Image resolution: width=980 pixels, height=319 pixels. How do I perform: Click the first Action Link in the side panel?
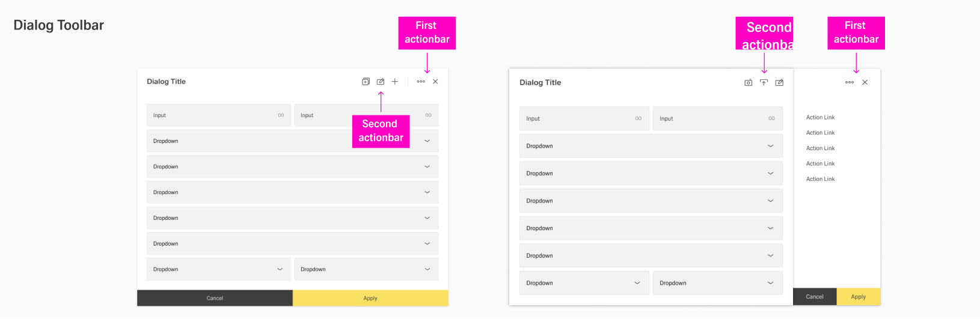820,118
